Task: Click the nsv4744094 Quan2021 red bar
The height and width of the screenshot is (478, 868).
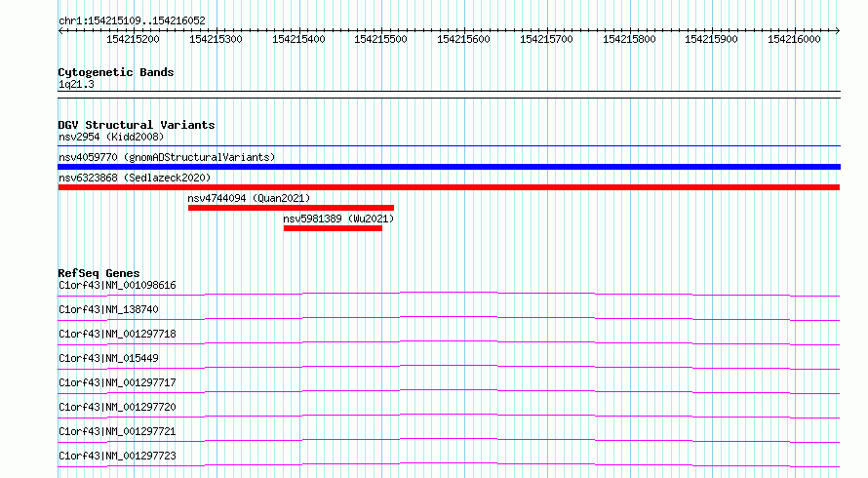Action: click(292, 208)
